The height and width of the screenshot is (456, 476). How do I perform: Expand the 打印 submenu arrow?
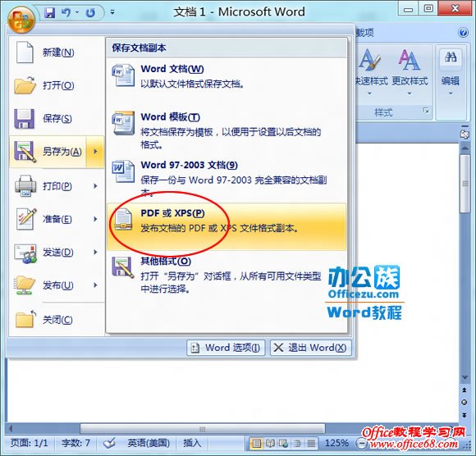[x=95, y=186]
